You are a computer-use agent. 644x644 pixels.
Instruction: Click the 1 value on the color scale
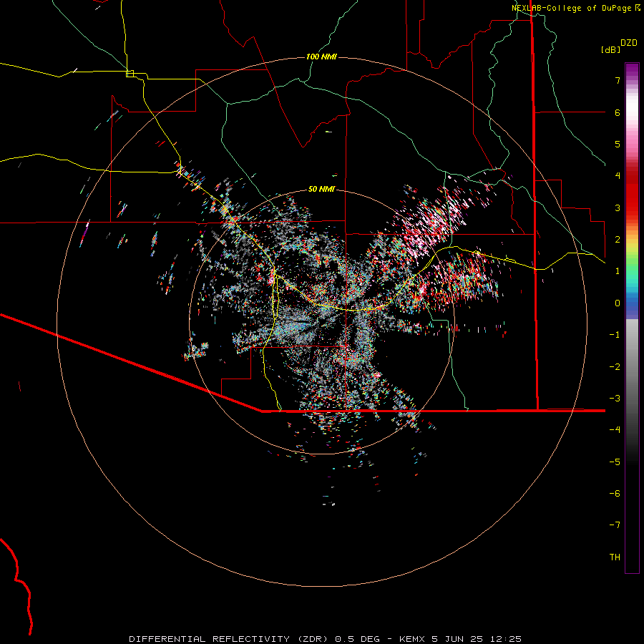618,271
